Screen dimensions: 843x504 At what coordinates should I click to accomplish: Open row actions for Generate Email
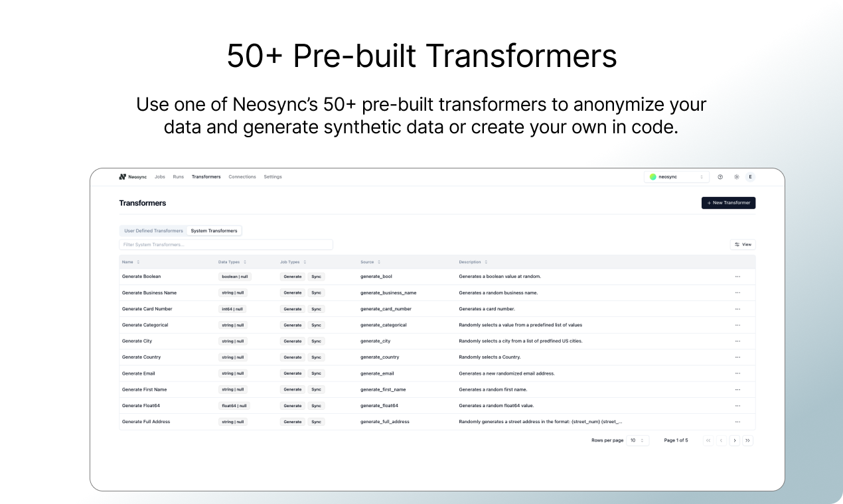coord(737,373)
